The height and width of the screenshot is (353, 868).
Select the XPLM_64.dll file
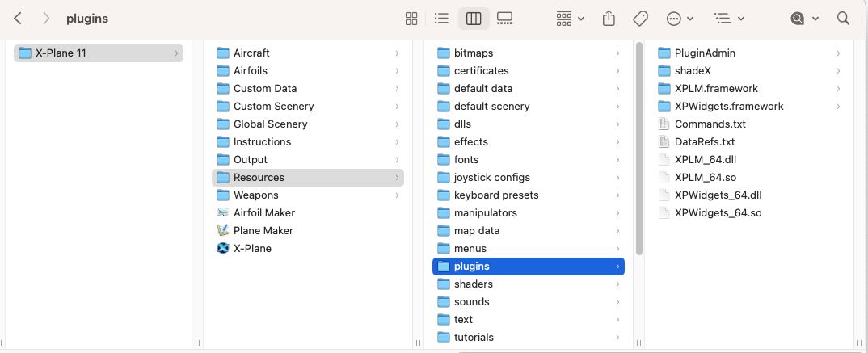click(749, 159)
